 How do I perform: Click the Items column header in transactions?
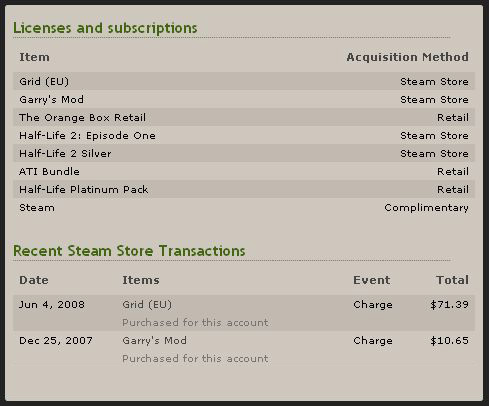[141, 280]
